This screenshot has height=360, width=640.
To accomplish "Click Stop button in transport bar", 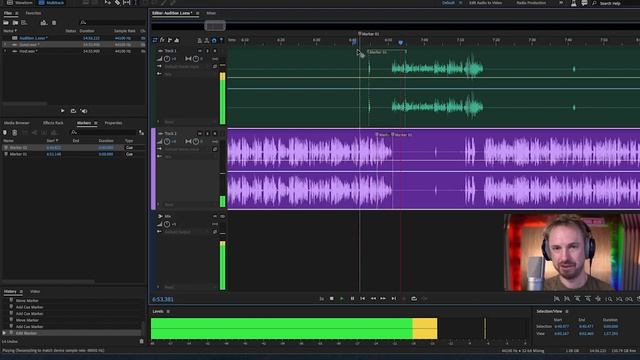I will point(331,298).
